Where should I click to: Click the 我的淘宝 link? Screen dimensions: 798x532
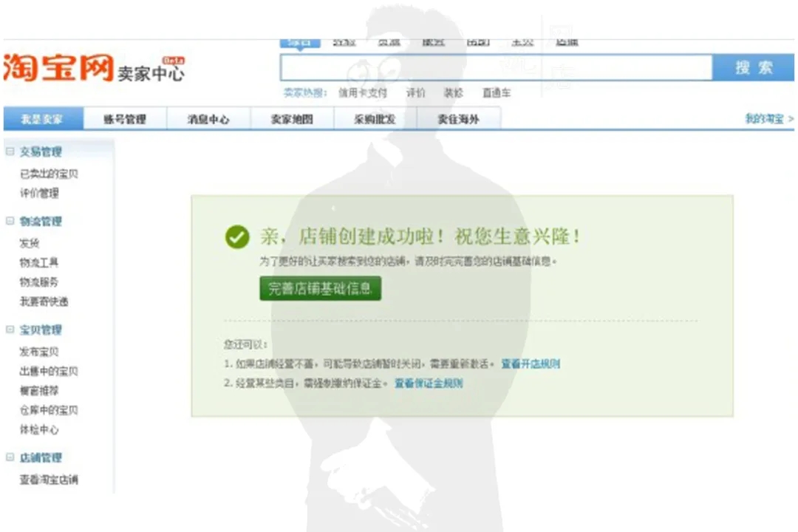coord(763,118)
